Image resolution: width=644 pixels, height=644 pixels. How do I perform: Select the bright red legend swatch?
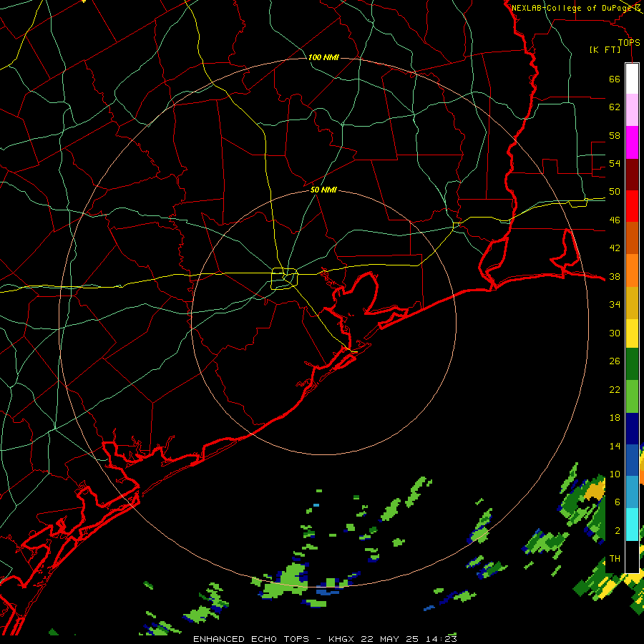click(x=632, y=206)
